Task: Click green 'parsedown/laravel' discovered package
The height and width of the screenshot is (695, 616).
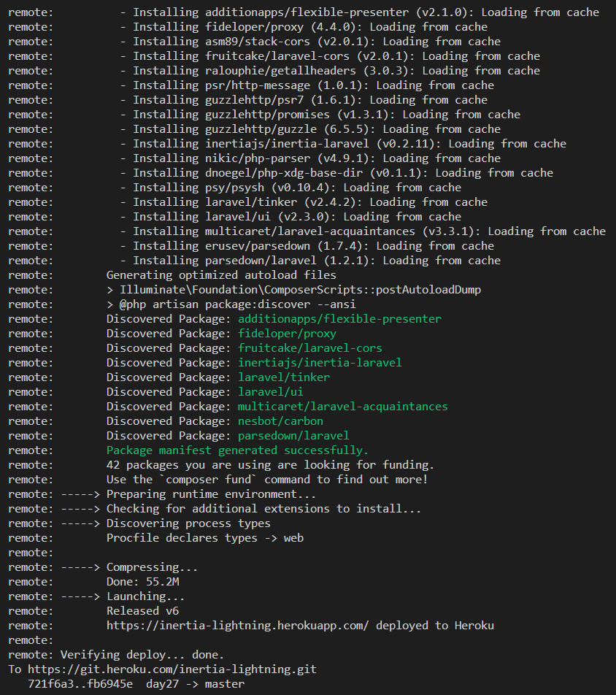Action: (x=294, y=436)
